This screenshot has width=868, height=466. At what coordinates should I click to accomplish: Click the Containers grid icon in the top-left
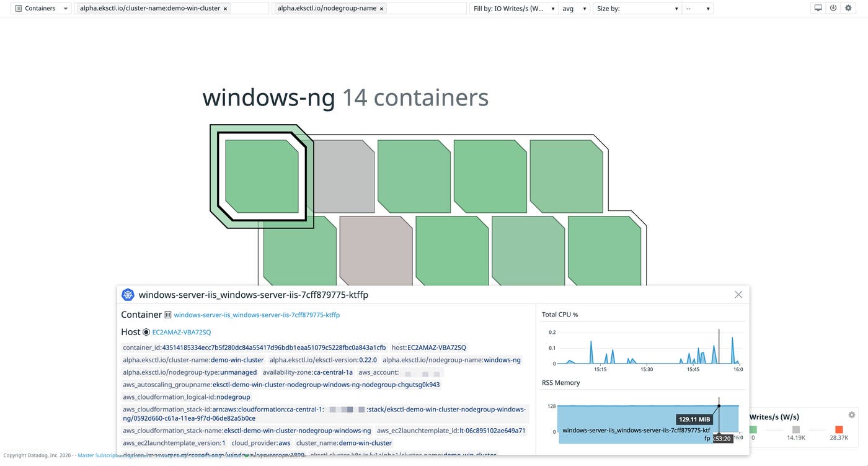[17, 8]
